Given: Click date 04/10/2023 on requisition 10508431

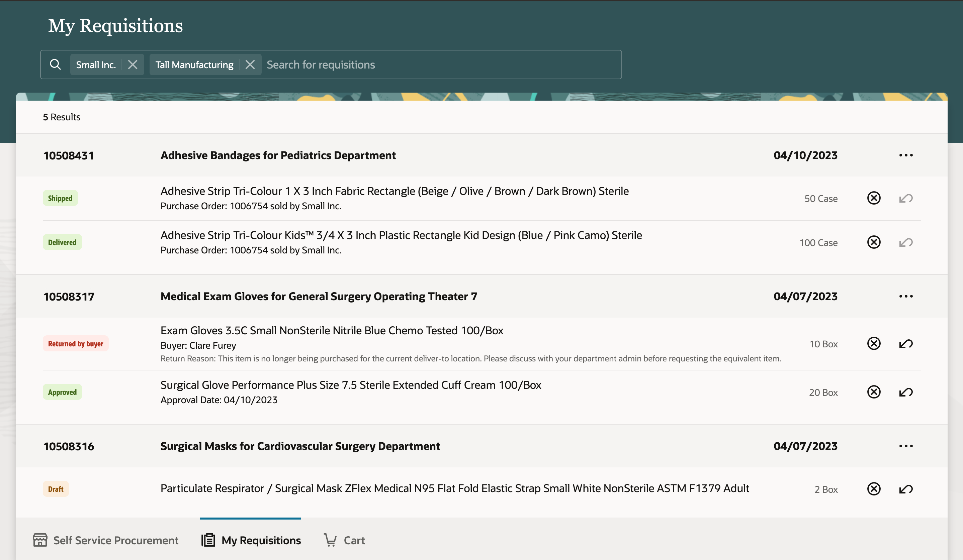Looking at the screenshot, I should pyautogui.click(x=805, y=155).
